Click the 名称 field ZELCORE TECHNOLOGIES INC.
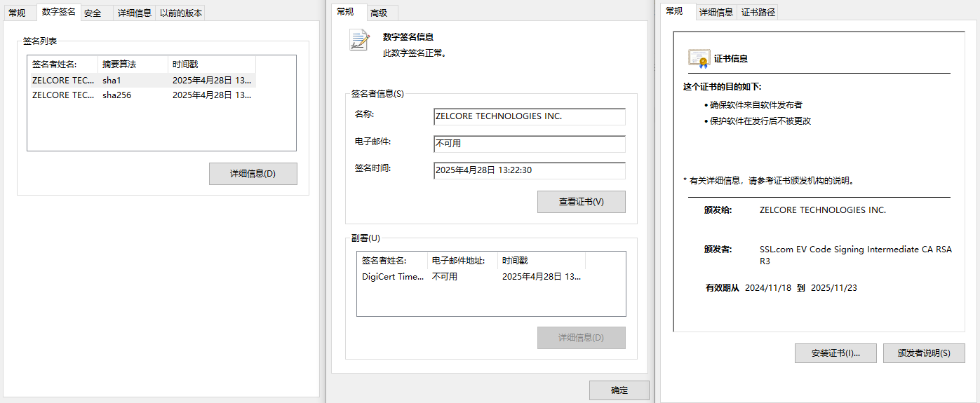Viewport: 980px width, 403px height. click(x=530, y=116)
